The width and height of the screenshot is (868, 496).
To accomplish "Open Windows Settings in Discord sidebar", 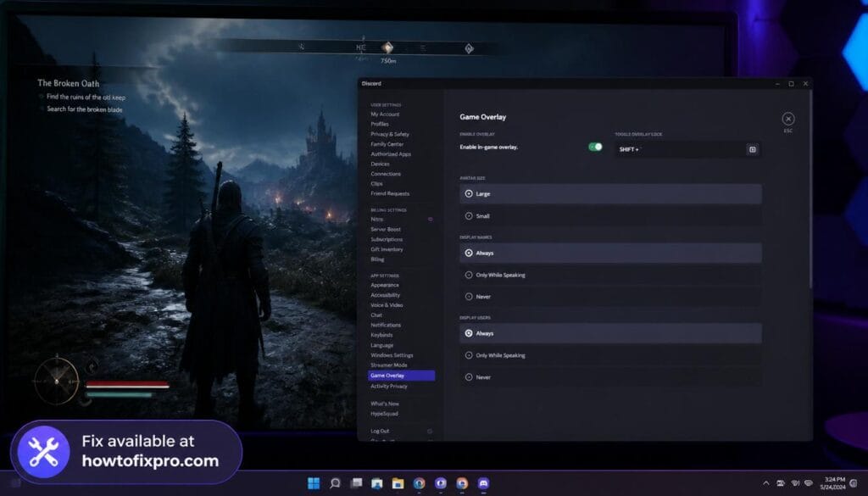I will tap(392, 355).
